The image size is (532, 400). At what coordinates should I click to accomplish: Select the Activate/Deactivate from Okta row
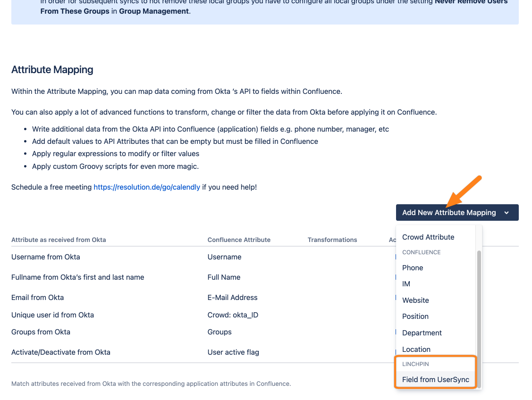point(61,352)
